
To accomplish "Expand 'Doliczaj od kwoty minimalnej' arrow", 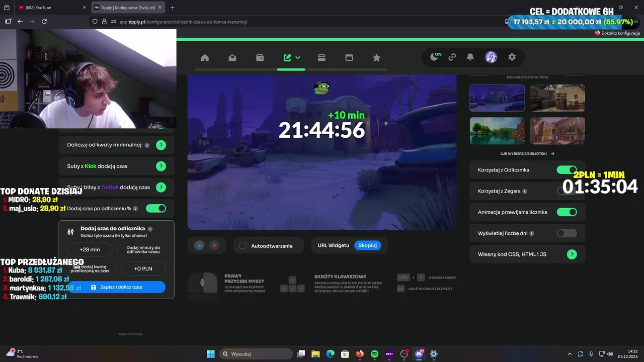I will (160, 145).
